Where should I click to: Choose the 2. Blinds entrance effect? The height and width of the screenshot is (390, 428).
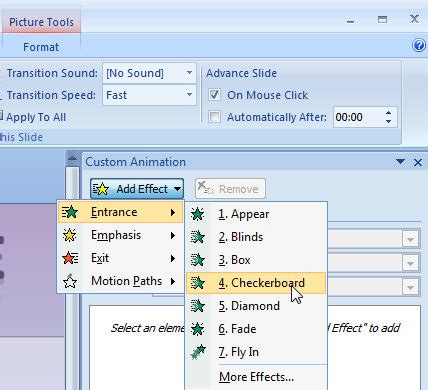pos(256,237)
